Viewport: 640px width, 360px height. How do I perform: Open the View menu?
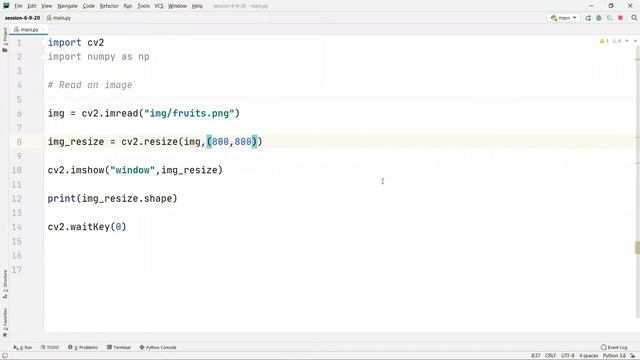pyautogui.click(x=47, y=6)
